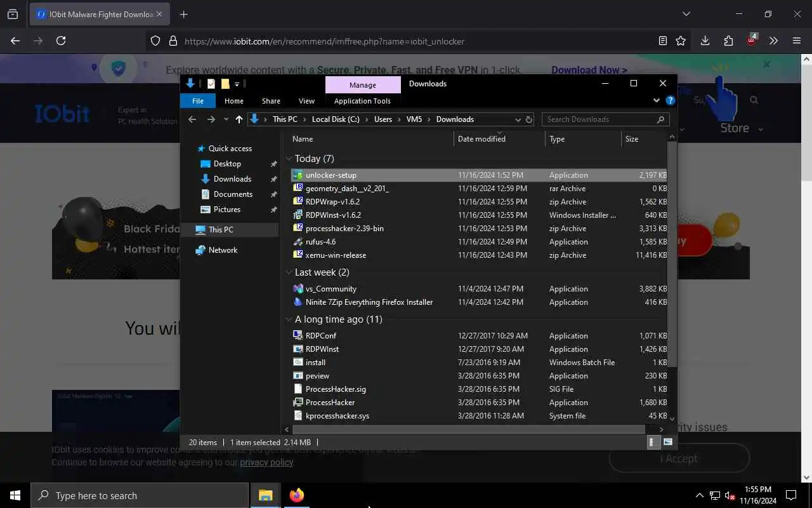Viewport: 812px width, 508px height.
Task: Open the Windows Start menu
Action: 15,495
